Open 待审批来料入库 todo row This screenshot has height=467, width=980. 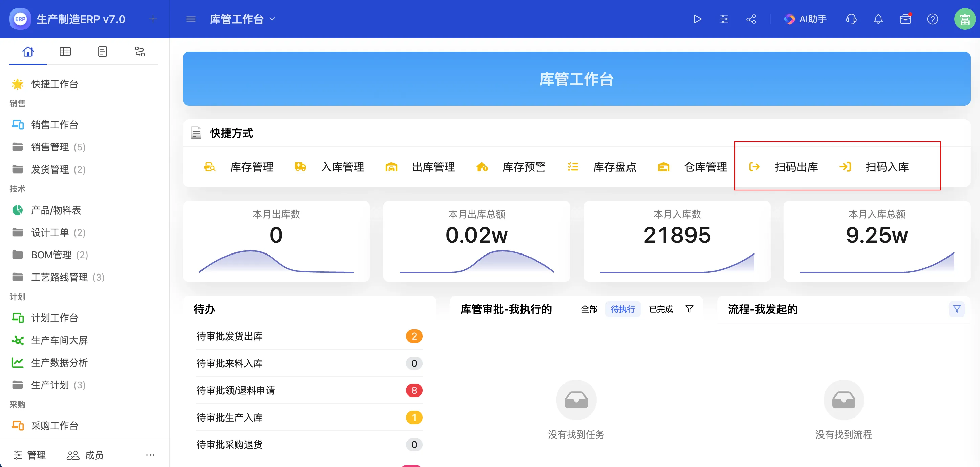(x=309, y=363)
